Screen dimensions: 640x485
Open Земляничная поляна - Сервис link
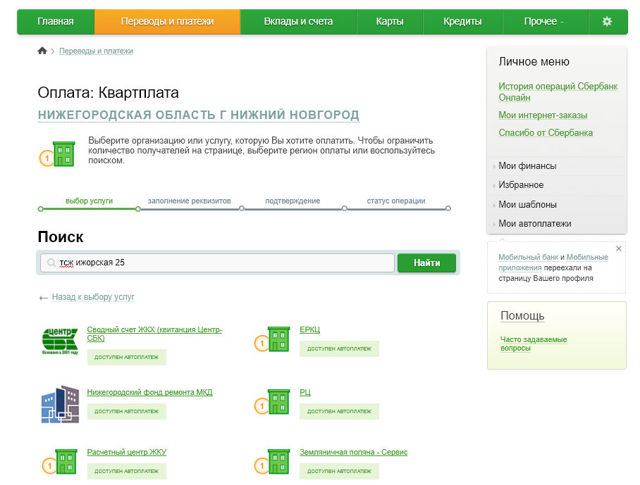(353, 452)
